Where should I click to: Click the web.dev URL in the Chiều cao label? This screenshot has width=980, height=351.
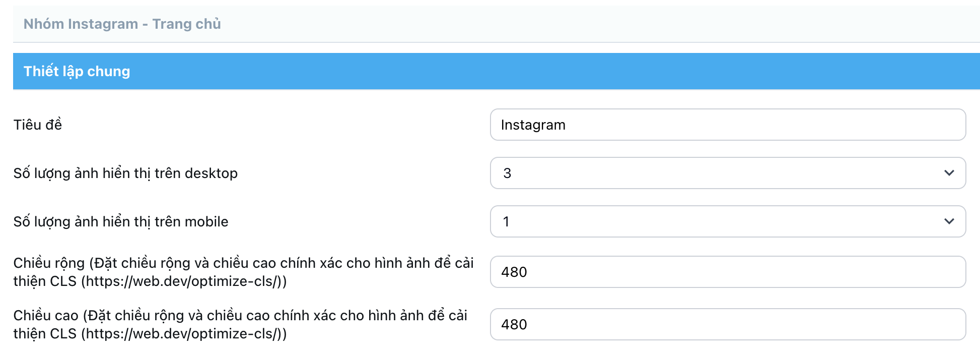[183, 334]
